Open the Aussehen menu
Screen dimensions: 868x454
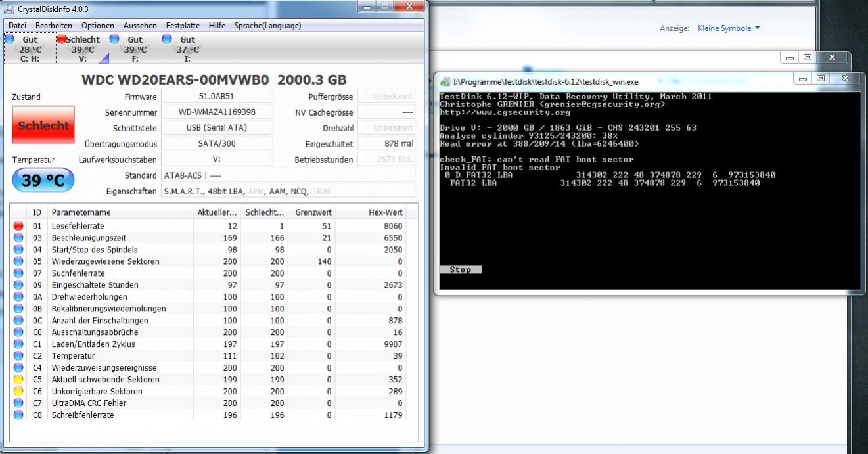point(140,26)
